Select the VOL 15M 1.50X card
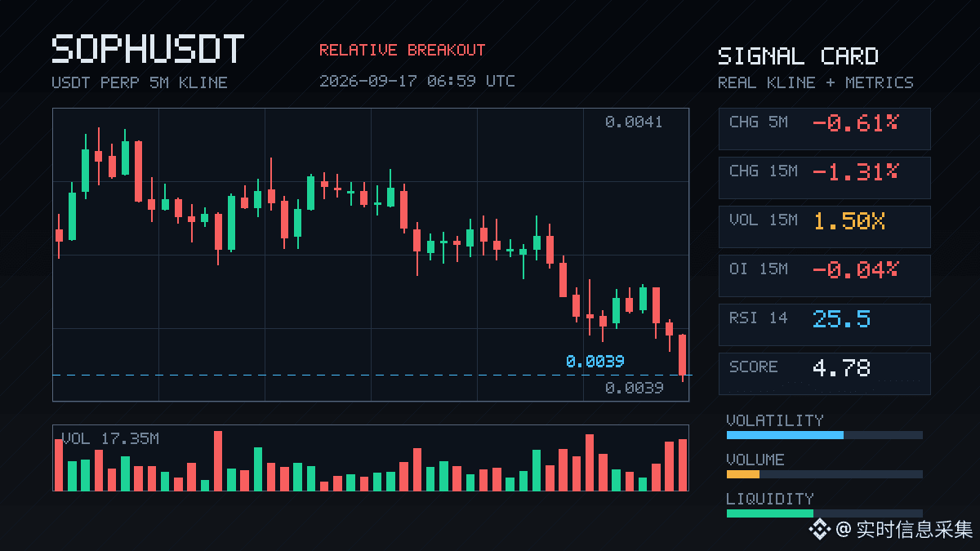 pyautogui.click(x=824, y=226)
